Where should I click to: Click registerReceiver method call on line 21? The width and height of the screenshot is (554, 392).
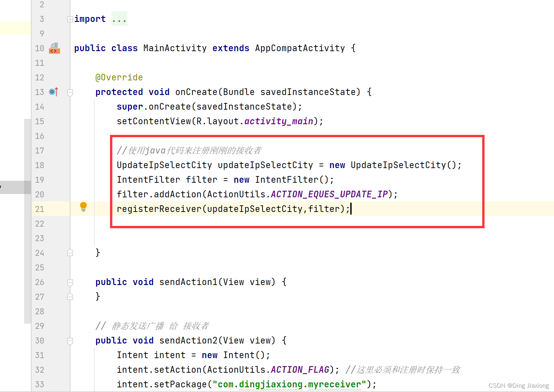159,209
